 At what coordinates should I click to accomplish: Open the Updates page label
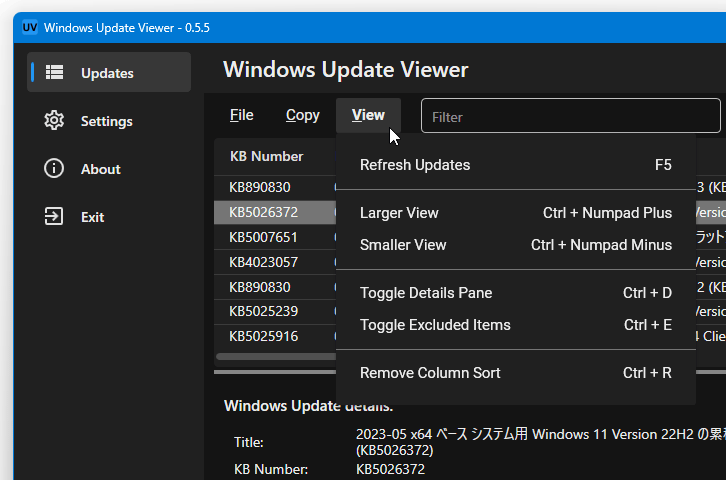[107, 73]
